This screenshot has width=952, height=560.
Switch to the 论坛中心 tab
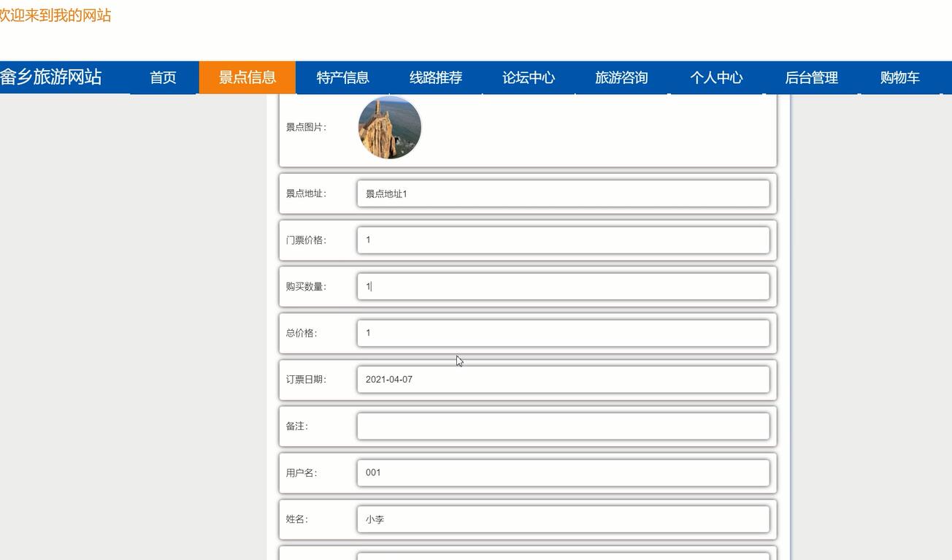pos(529,77)
